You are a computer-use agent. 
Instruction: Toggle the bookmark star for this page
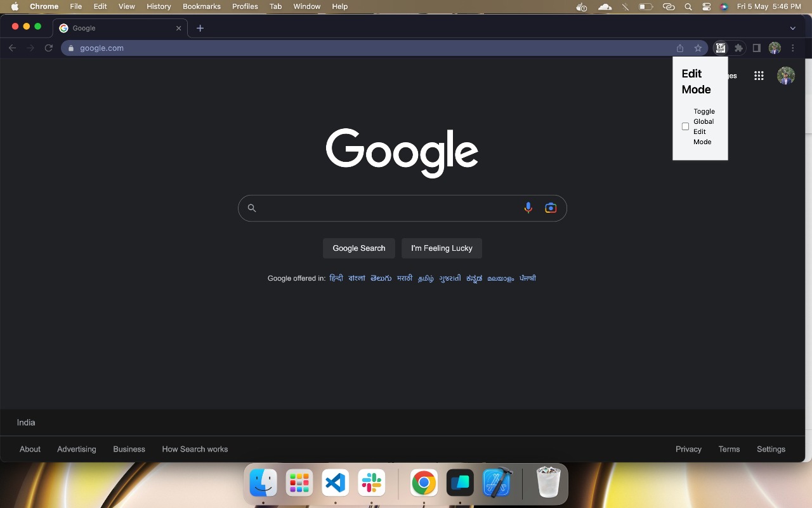pyautogui.click(x=698, y=48)
